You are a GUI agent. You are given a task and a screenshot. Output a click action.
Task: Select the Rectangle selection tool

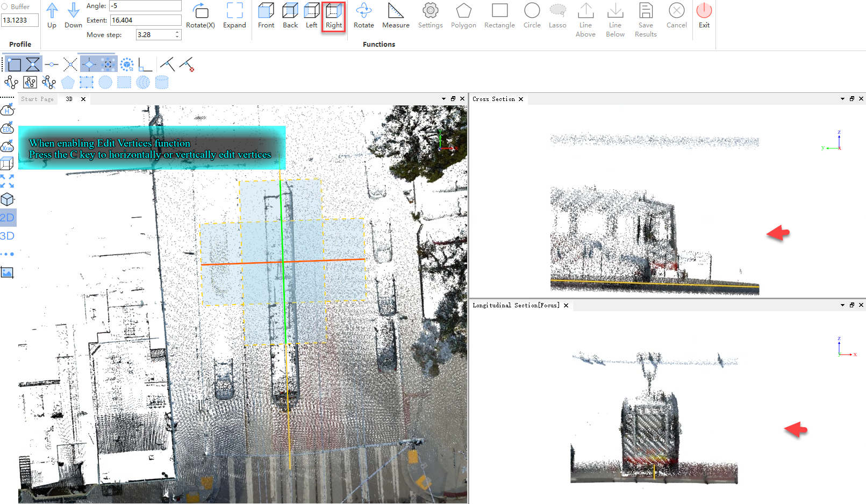click(499, 15)
